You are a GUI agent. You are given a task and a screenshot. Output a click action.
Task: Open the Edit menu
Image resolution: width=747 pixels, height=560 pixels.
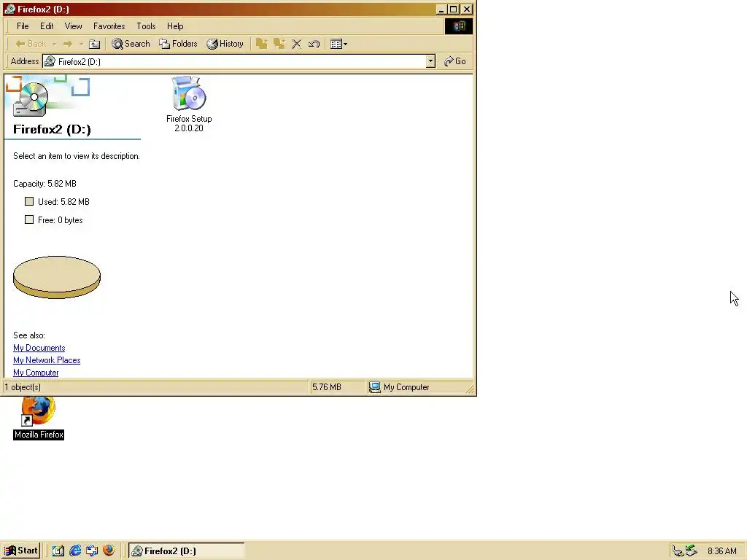(x=47, y=26)
